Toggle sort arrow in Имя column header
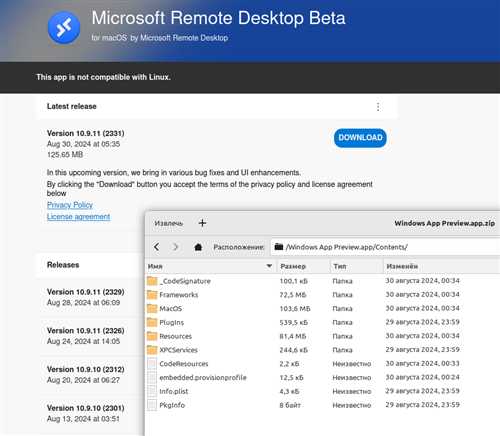 269,266
